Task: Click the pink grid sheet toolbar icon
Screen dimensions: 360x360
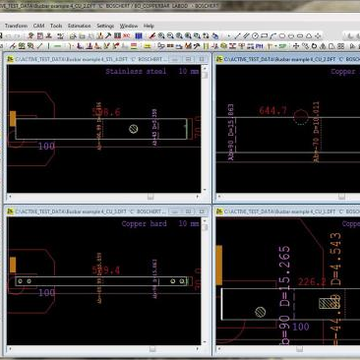Action: [40, 36]
